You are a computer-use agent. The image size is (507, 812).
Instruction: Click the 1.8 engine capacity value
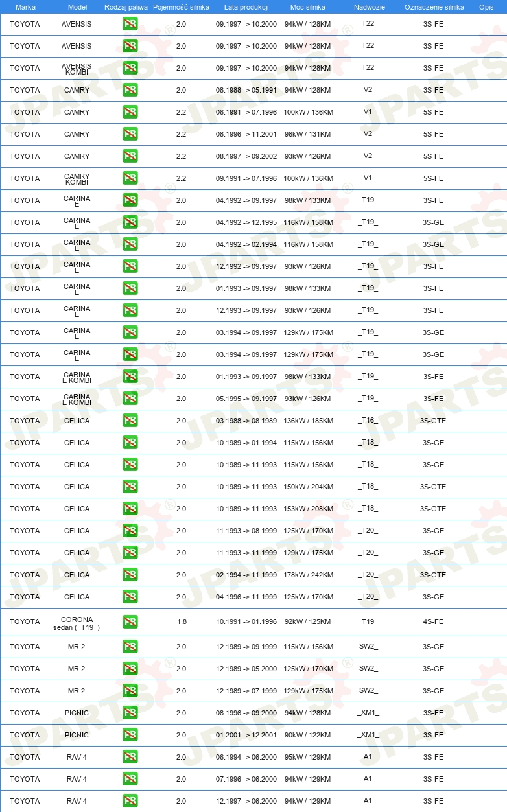coord(182,621)
